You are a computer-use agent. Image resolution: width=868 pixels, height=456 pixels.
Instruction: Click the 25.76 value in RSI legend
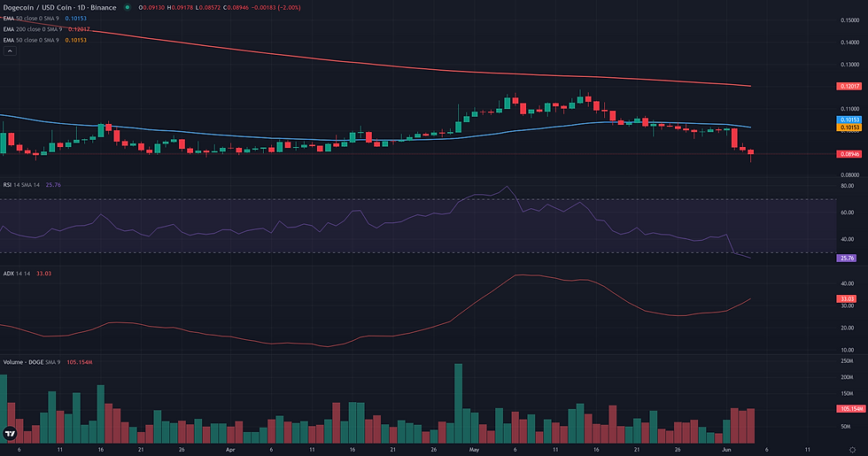[53, 185]
